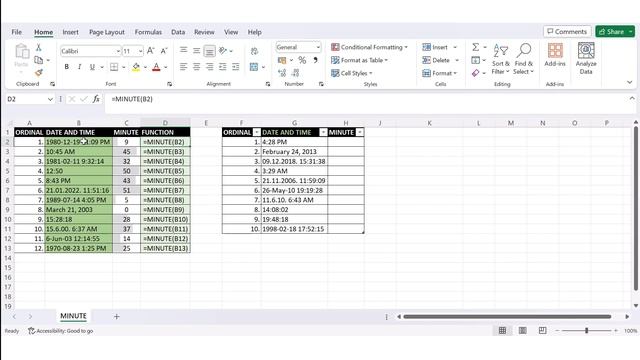Switch to the Insert tab

tap(70, 32)
